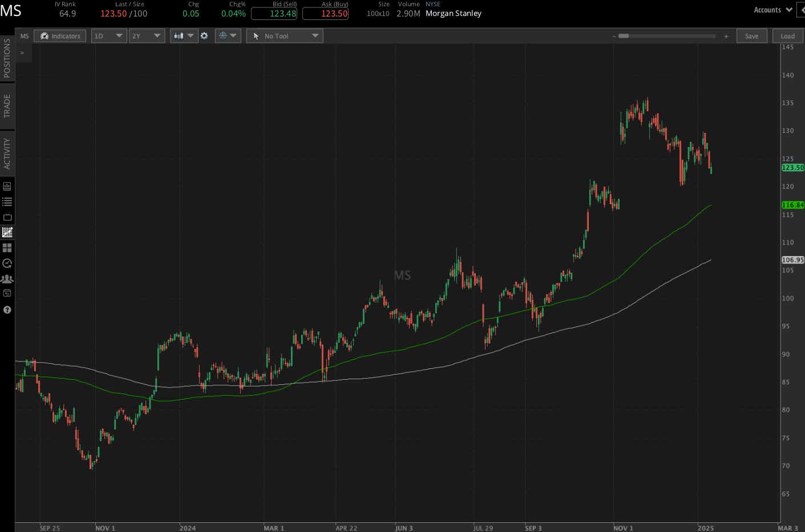Expand the Accounts dropdown
Screen dimensions: 805x532
772,10
